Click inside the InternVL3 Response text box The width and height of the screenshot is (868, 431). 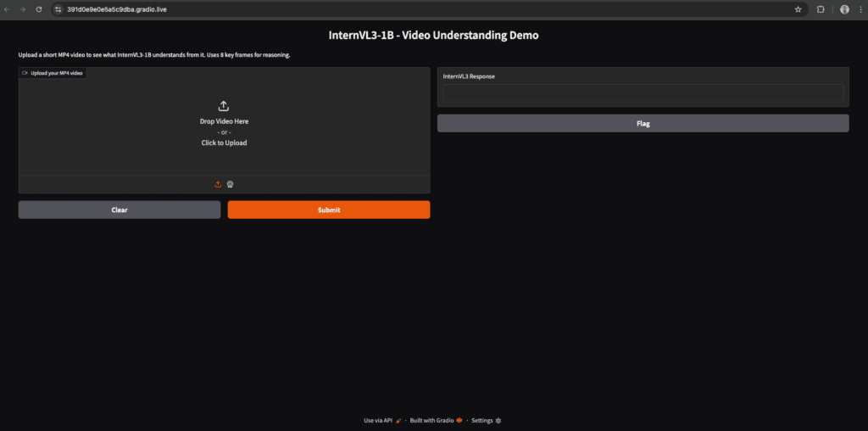point(643,93)
